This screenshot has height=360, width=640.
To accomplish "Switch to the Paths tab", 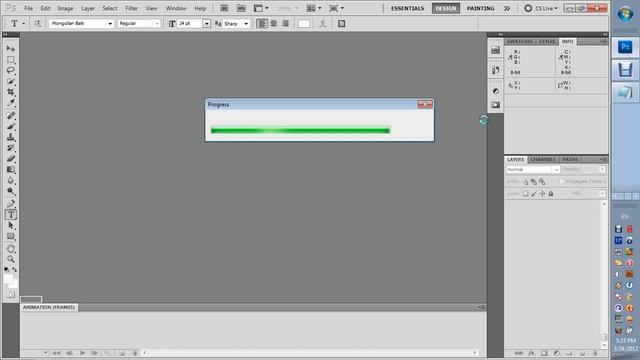I will pos(570,160).
